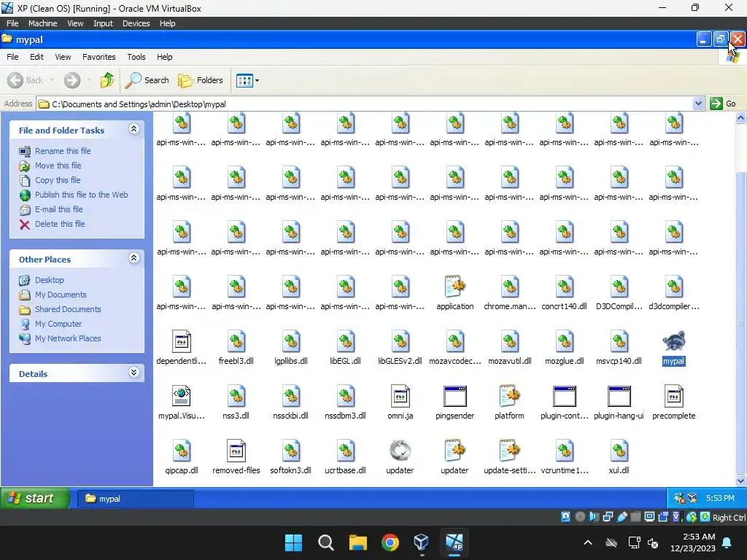Viewport: 747px width, 560px height.
Task: Open the XP Start menu
Action: click(35, 498)
